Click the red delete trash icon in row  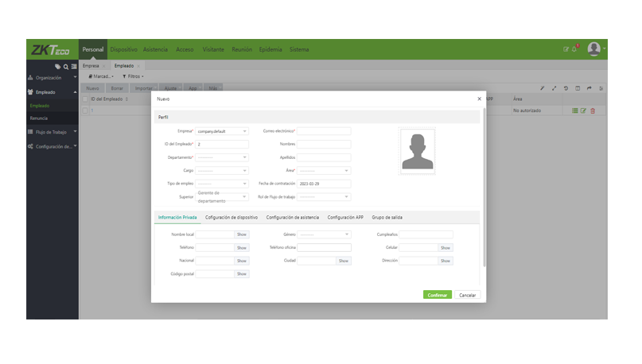coord(593,110)
